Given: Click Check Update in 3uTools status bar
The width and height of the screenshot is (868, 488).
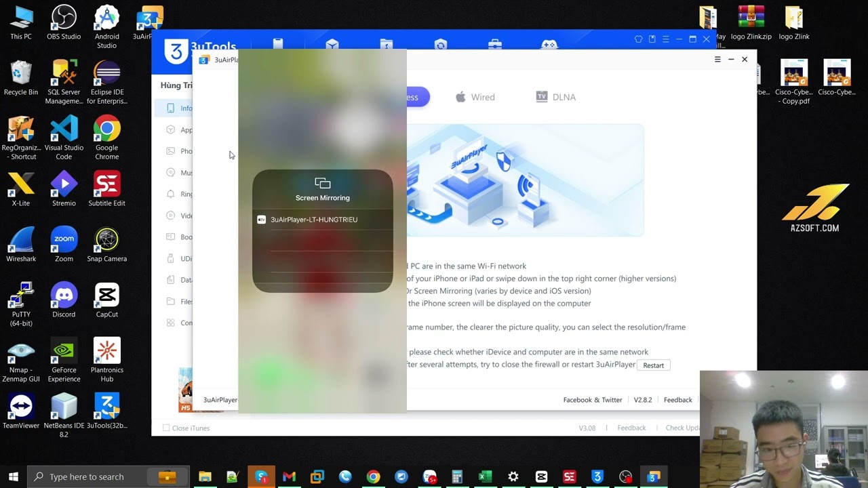Looking at the screenshot, I should pos(682,428).
